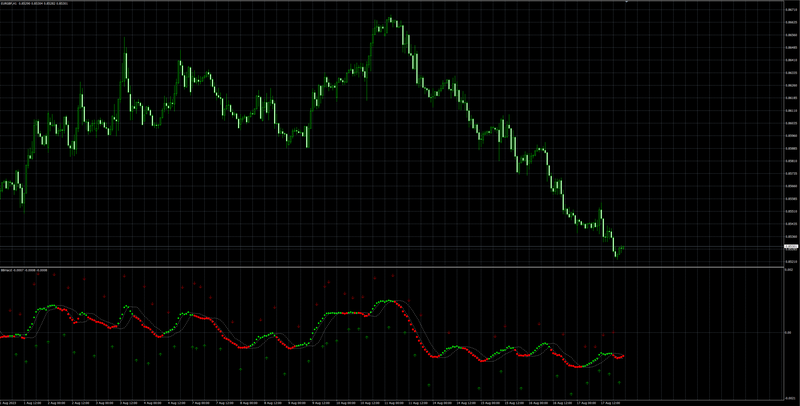800x406 pixels.
Task: Click the EURGBP symbol label on chart
Action: coord(11,3)
